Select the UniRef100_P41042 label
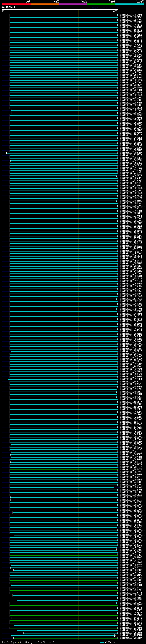Image resolution: width=146 pixels, height=644 pixels. (x=131, y=329)
